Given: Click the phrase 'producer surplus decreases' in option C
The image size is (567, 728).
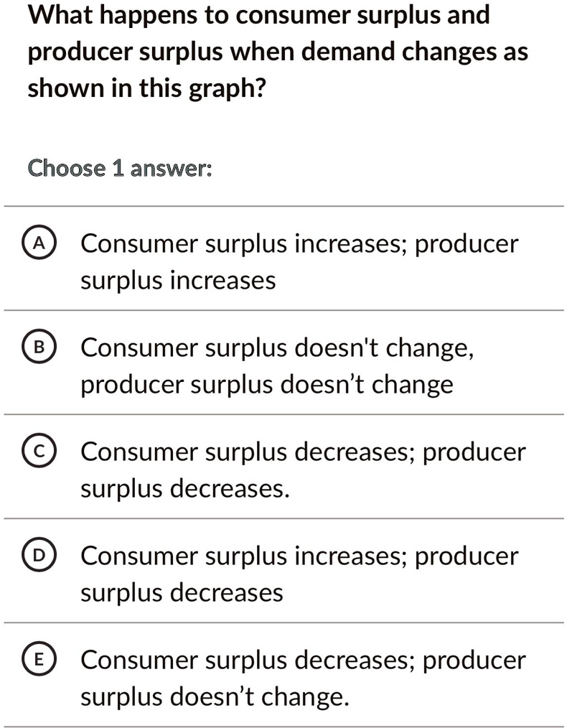Looking at the screenshot, I should point(187,487).
